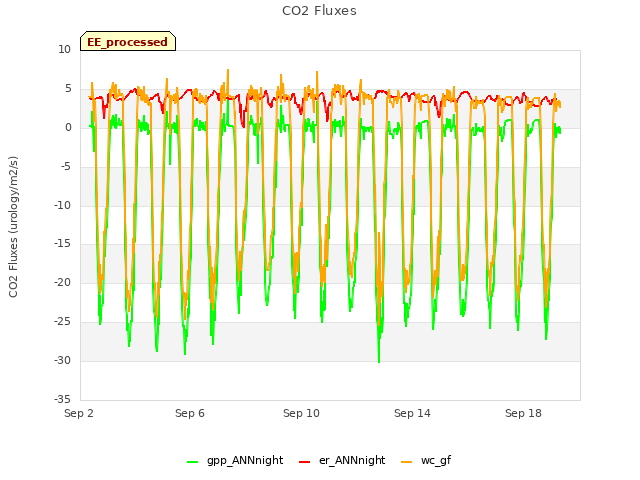Click the green gpp_ANNnight legend swatch

(x=192, y=462)
